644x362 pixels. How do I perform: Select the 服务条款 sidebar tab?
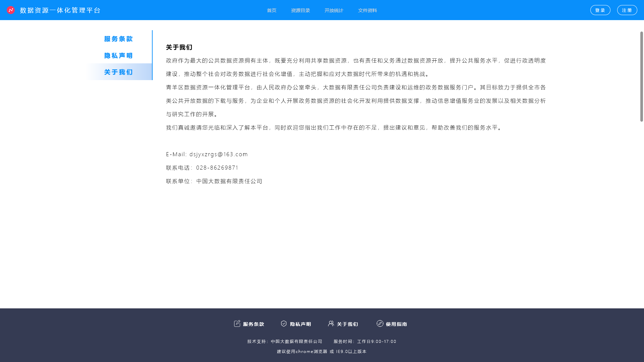point(118,39)
